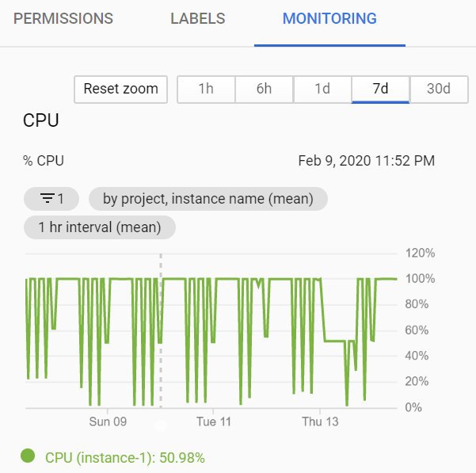Select the 7d time range

(x=380, y=89)
